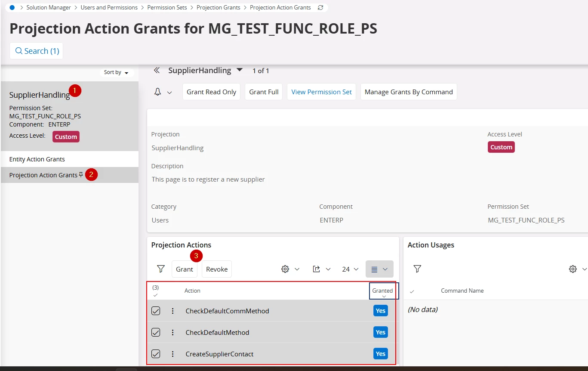Open the Sort by dropdown
The image size is (588, 371).
[x=117, y=72]
